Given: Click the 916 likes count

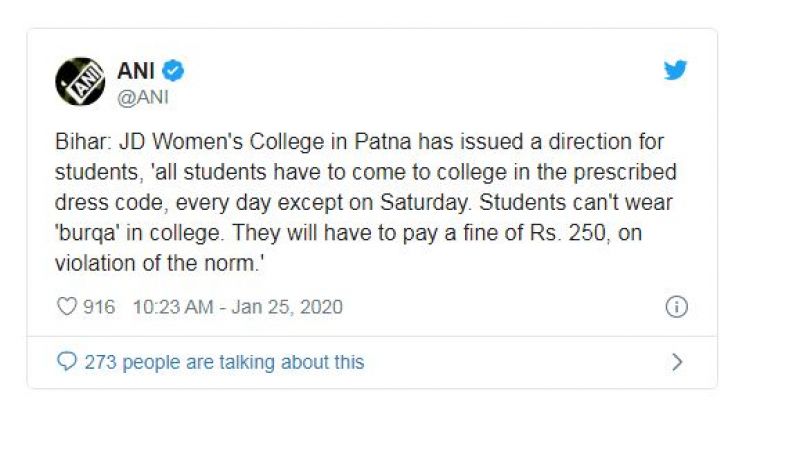Looking at the screenshot, I should tap(100, 307).
